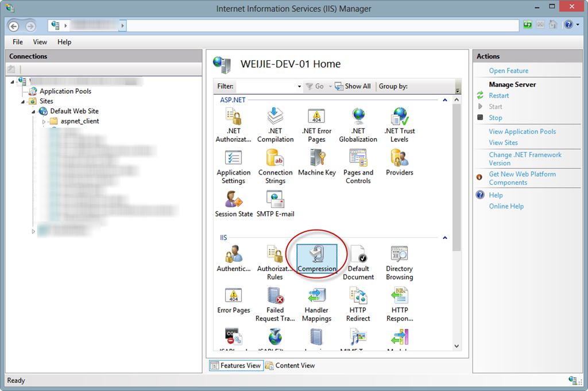Collapse the ASP.NET group section

tap(445, 100)
